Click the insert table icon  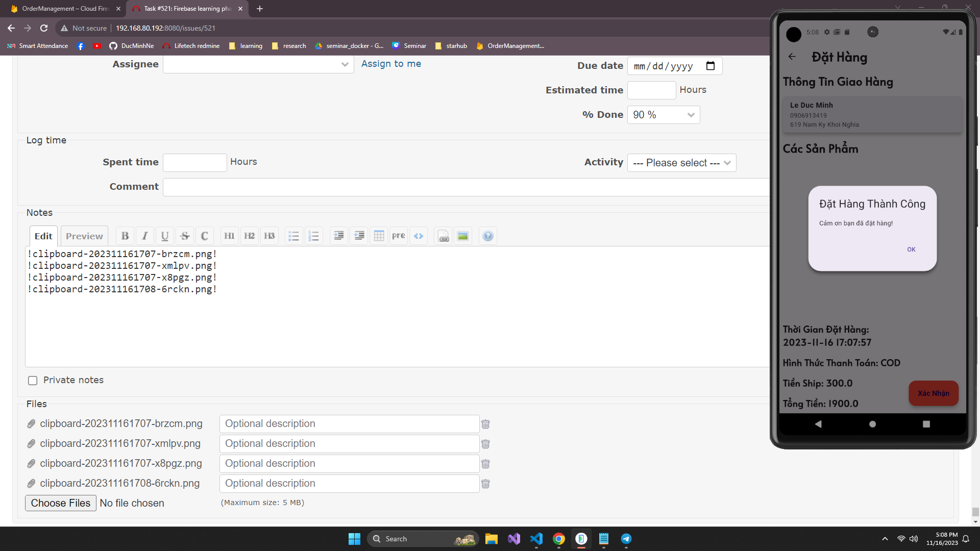pos(379,236)
